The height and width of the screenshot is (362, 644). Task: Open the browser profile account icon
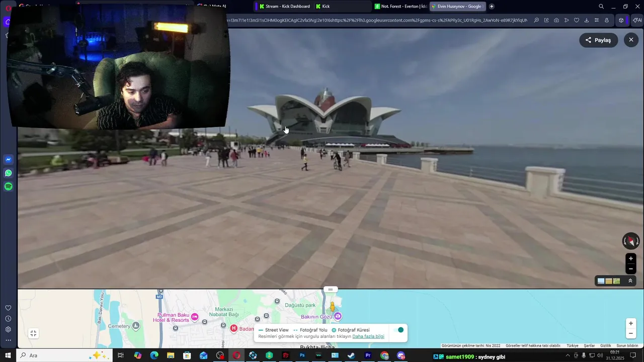click(x=607, y=20)
